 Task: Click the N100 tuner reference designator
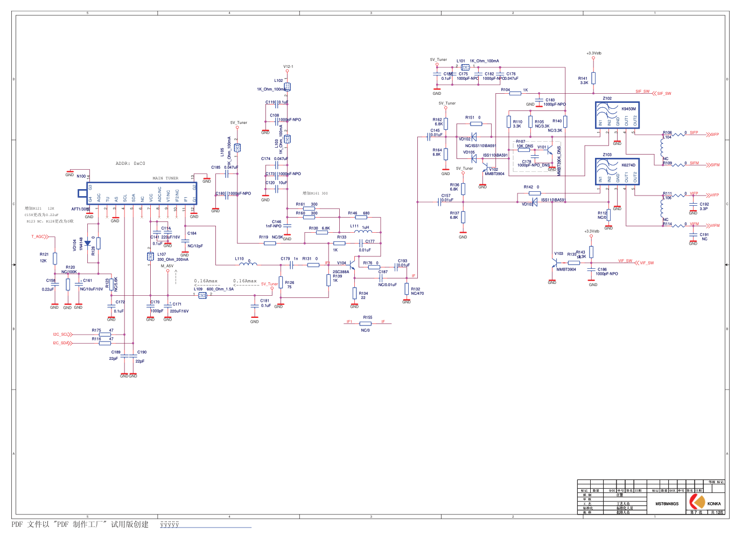pos(81,176)
